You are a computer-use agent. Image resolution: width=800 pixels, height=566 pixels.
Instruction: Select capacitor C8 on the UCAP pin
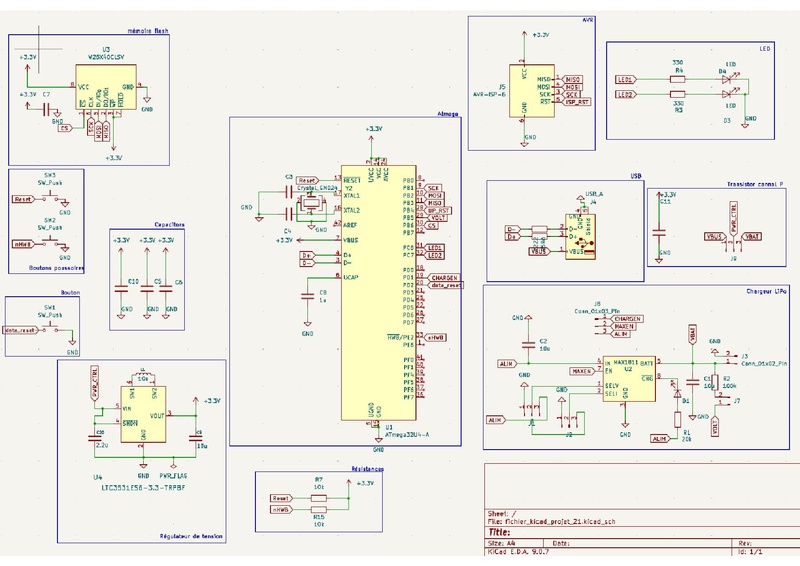[308, 296]
